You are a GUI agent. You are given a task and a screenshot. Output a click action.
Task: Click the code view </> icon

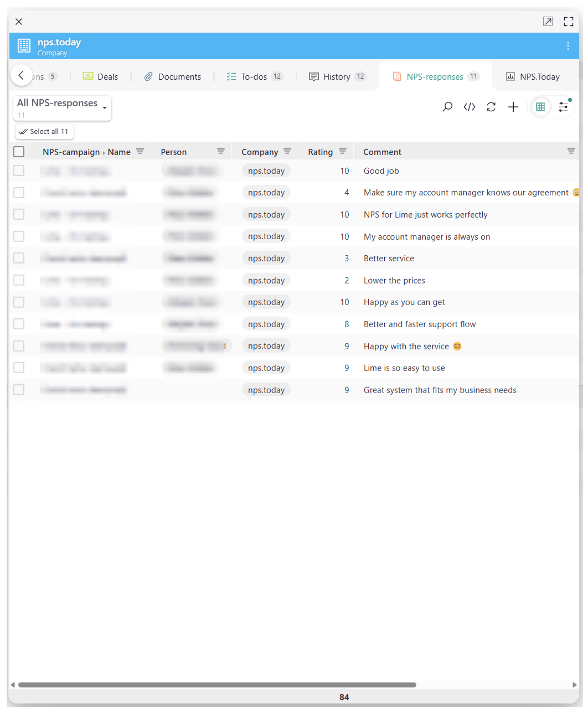tap(469, 107)
